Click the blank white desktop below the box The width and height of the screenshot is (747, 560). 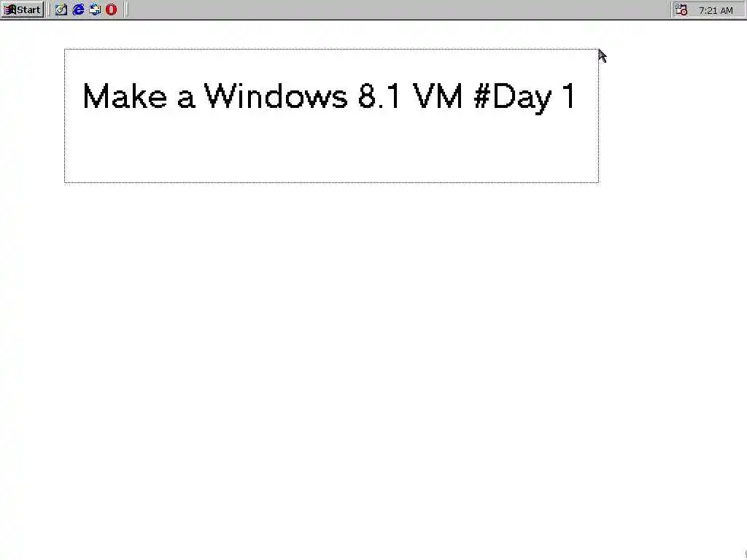tap(373, 371)
